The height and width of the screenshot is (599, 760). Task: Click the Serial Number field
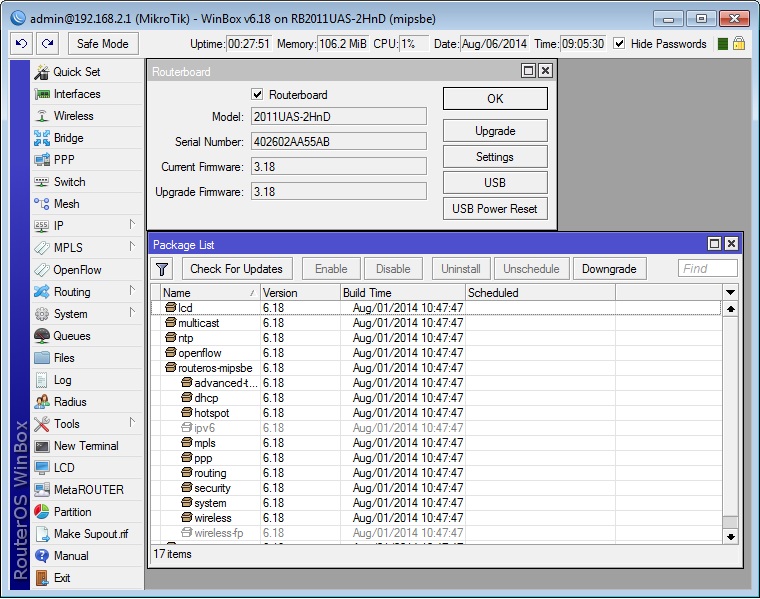(339, 142)
